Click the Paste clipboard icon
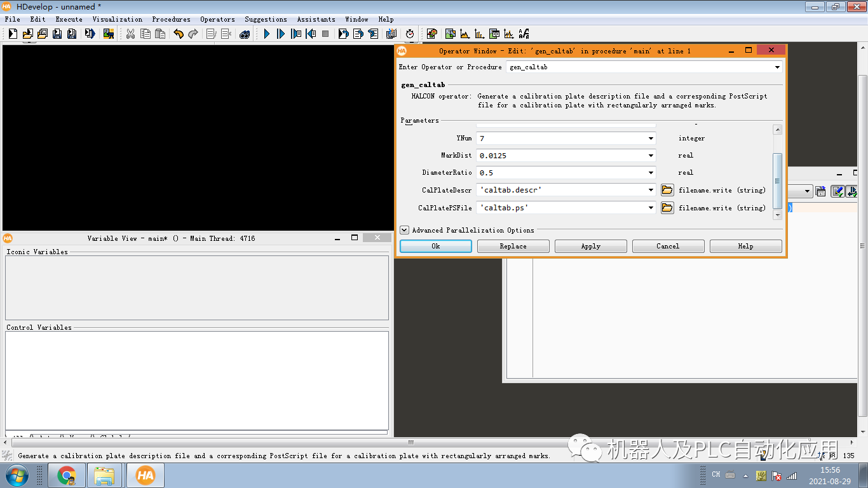The image size is (868, 488). point(160,34)
